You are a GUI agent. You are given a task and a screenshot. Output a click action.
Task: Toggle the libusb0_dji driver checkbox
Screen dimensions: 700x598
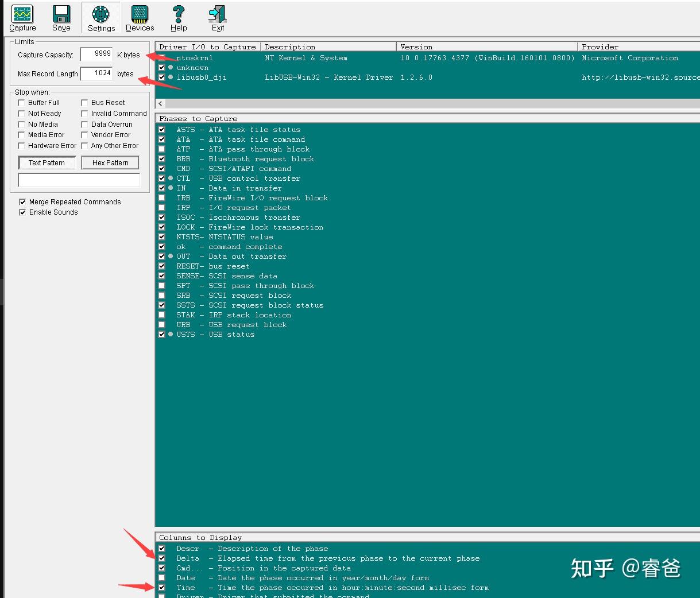pos(162,77)
